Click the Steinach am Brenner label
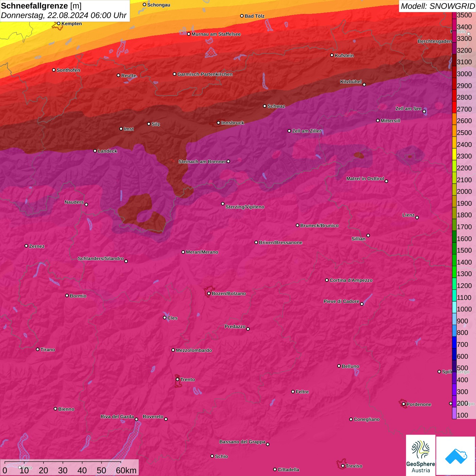The image size is (476, 476). pos(202,161)
